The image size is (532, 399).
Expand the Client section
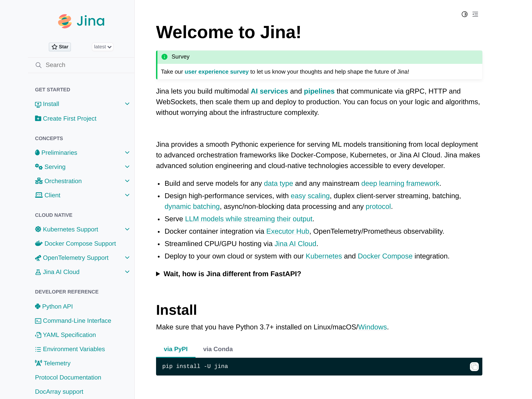[127, 195]
